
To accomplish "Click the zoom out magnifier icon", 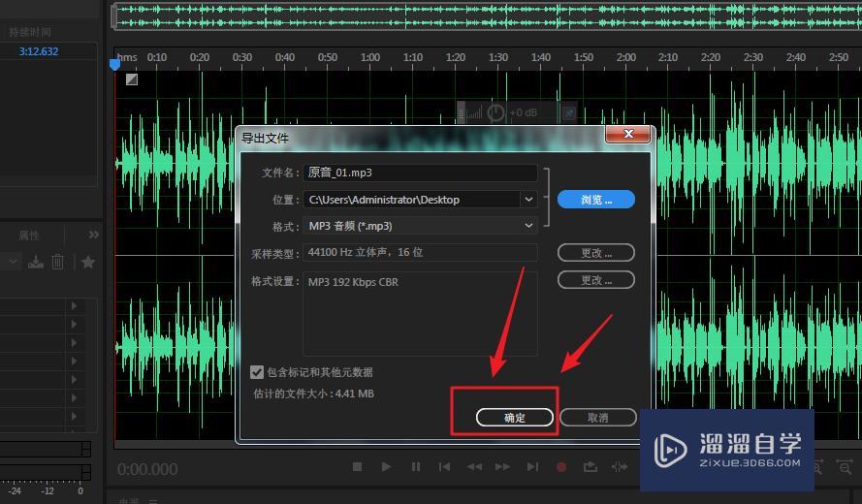I will coord(844,468).
